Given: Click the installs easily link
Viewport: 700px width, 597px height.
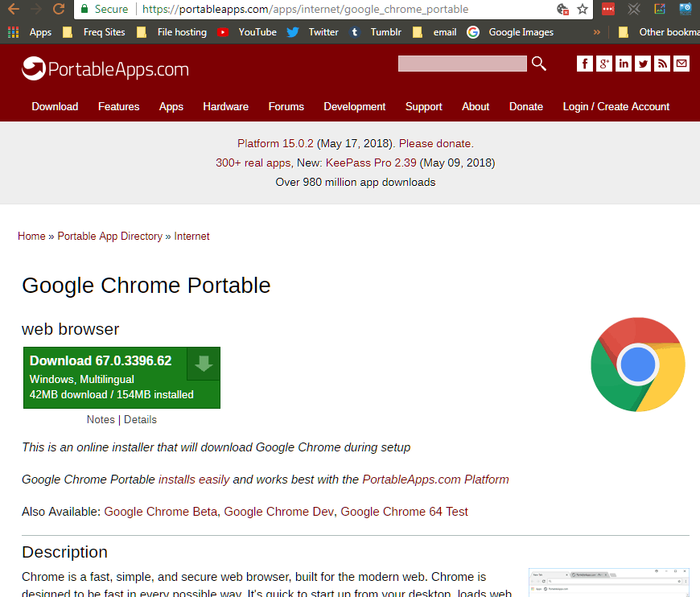Looking at the screenshot, I should [194, 480].
